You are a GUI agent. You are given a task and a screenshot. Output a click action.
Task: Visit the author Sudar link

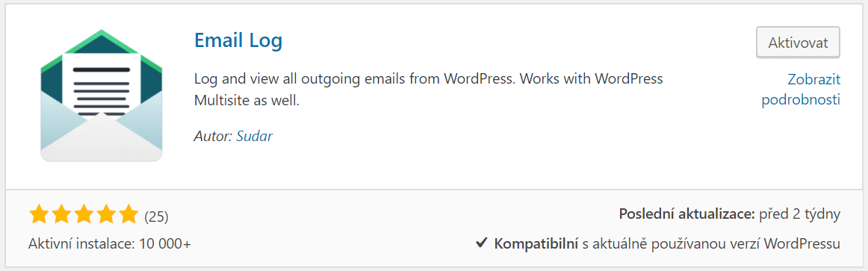[x=254, y=136]
